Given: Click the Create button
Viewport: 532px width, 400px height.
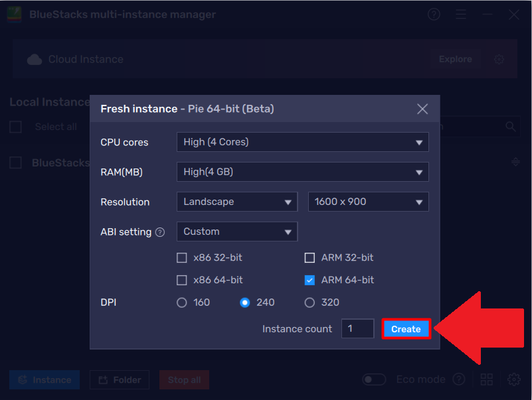Looking at the screenshot, I should [406, 329].
